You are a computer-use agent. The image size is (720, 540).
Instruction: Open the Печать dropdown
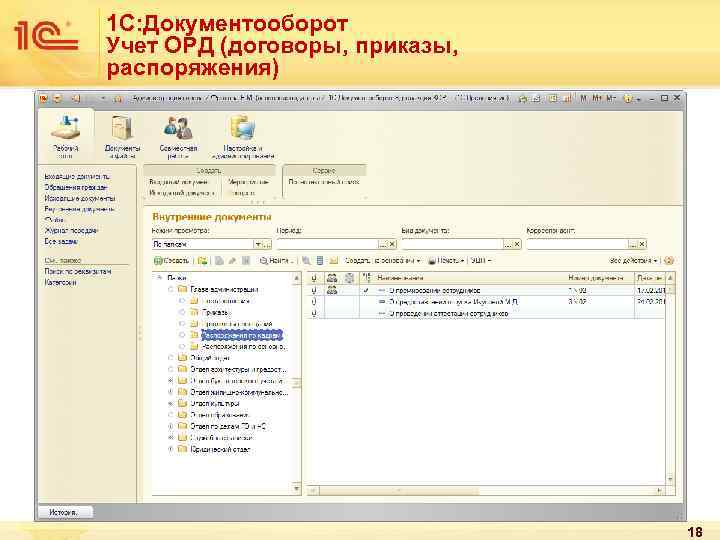446,260
